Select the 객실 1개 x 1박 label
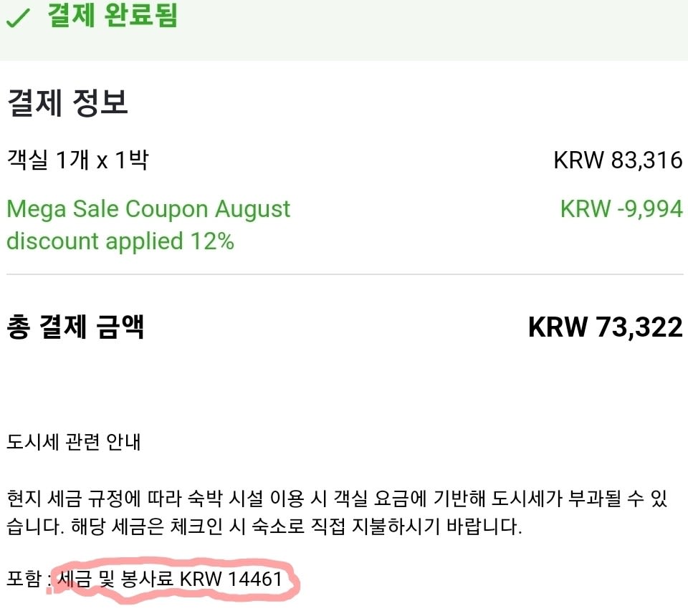 pyautogui.click(x=77, y=160)
